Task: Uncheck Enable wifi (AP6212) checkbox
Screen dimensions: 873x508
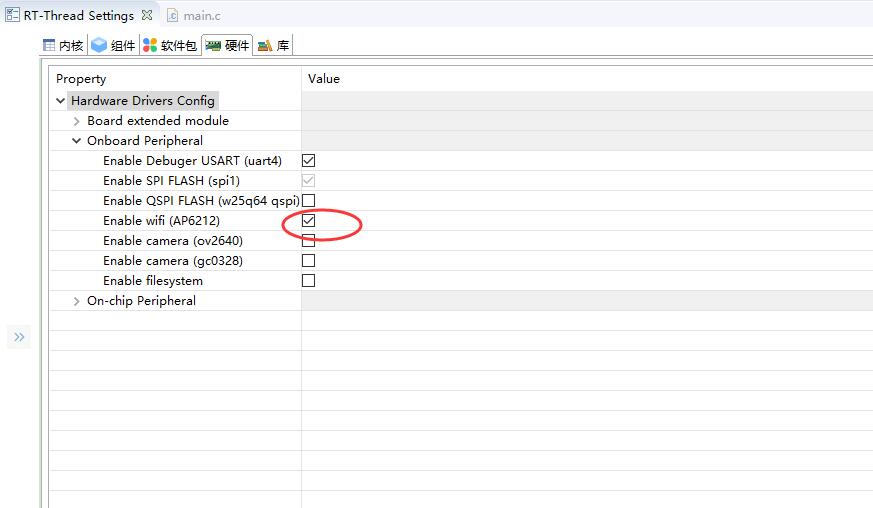Action: (308, 221)
